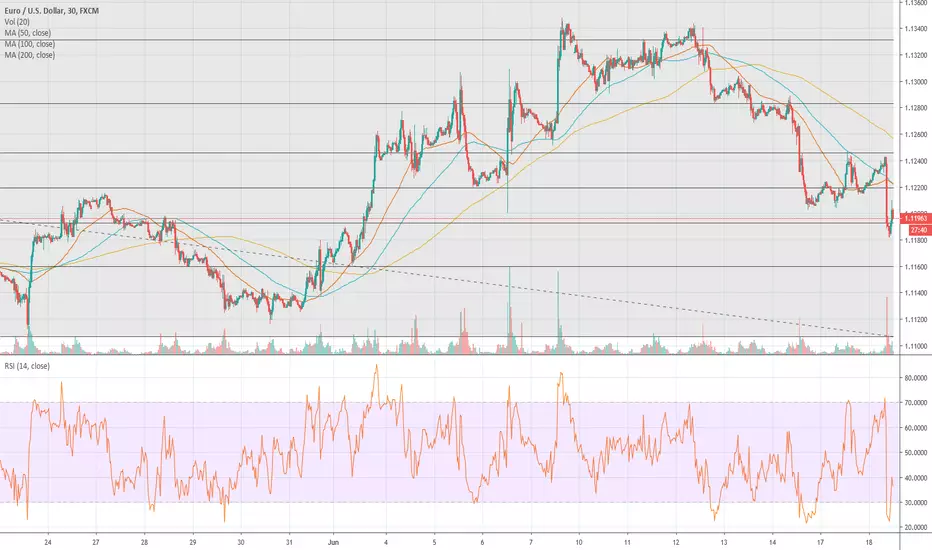Click date 7 on the time axis

point(531,542)
